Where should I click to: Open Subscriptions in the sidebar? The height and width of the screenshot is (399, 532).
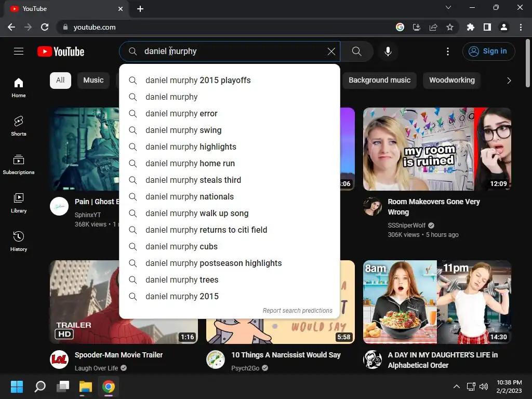[19, 164]
